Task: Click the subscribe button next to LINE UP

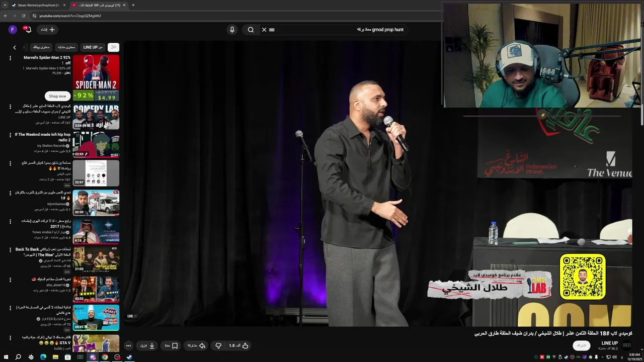Action: (x=582, y=345)
